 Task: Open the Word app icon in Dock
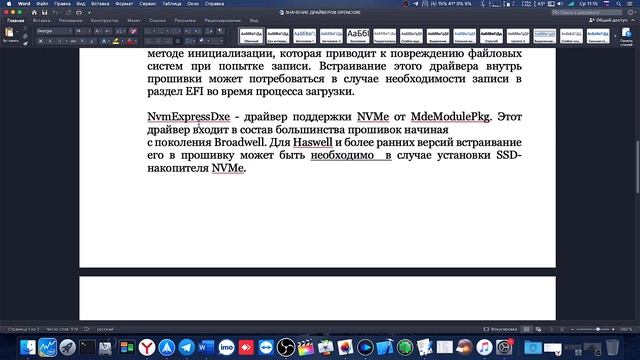tap(206, 347)
